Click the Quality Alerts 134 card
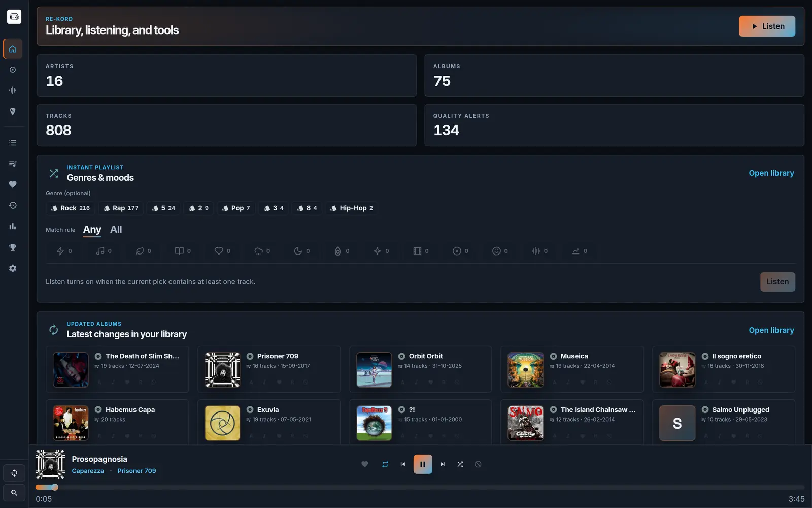 point(614,125)
